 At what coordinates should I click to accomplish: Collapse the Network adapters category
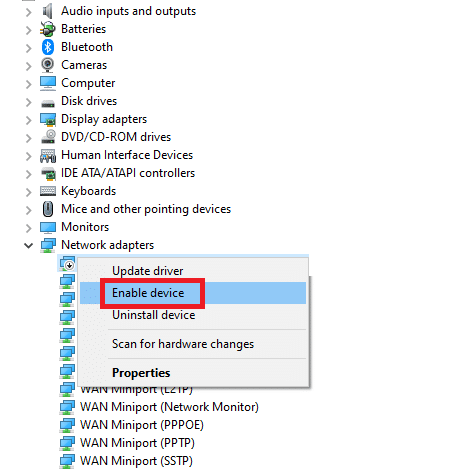(29, 246)
